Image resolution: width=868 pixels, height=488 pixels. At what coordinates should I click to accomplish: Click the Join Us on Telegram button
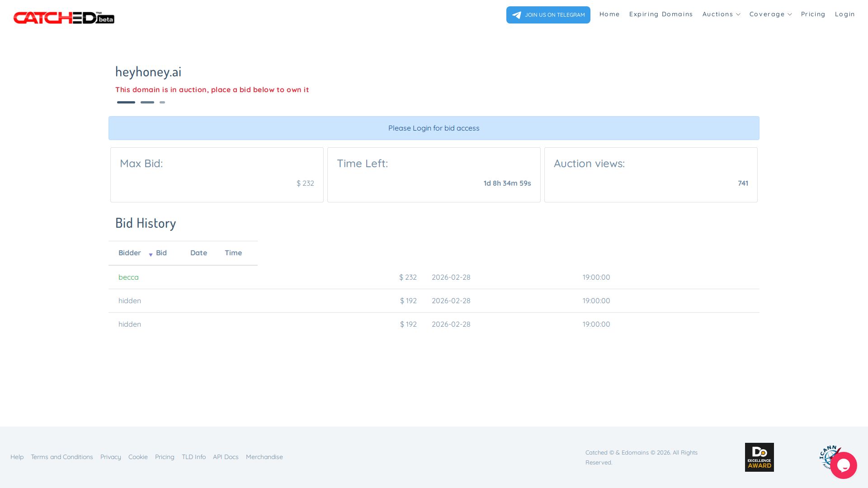tap(548, 15)
